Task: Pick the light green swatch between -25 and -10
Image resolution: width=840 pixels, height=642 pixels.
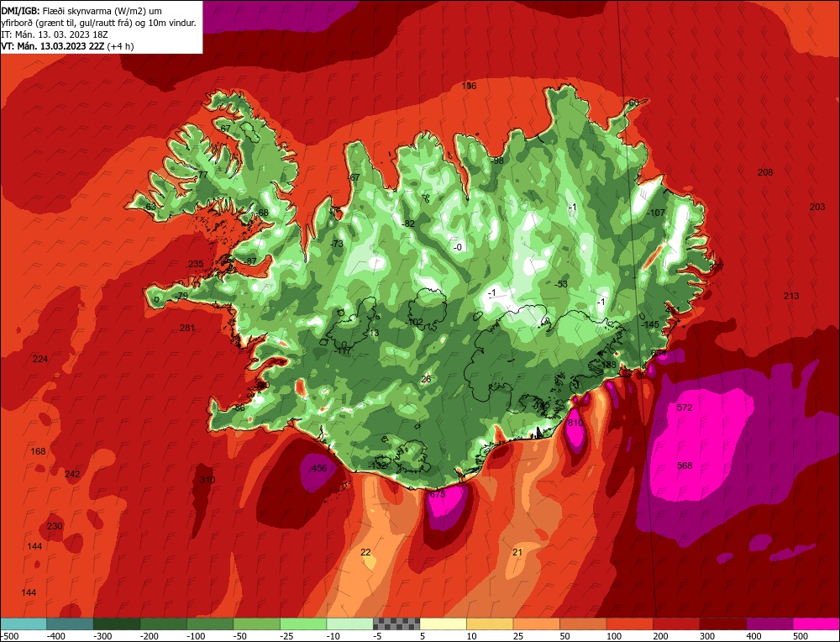Action: coord(303,624)
